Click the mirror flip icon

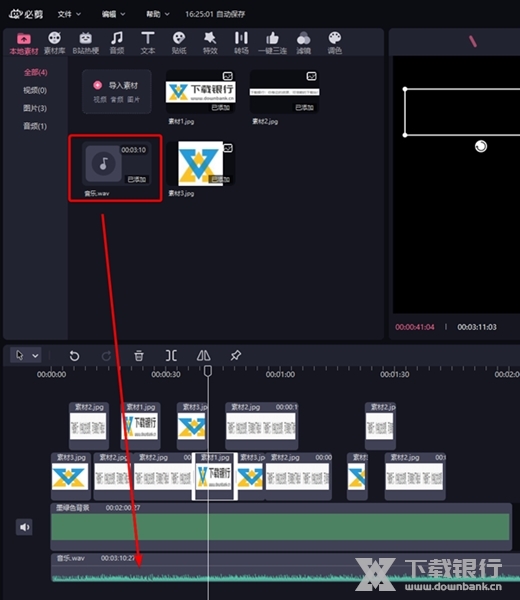(x=203, y=356)
